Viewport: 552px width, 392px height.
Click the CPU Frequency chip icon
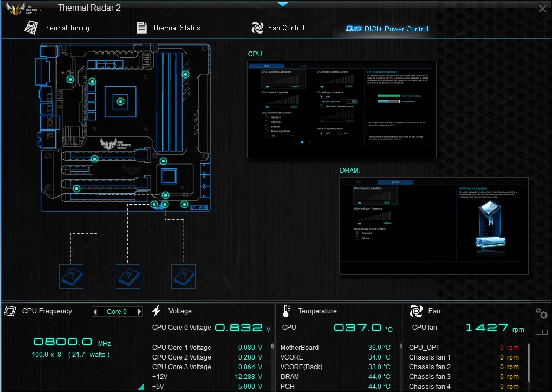click(x=10, y=311)
